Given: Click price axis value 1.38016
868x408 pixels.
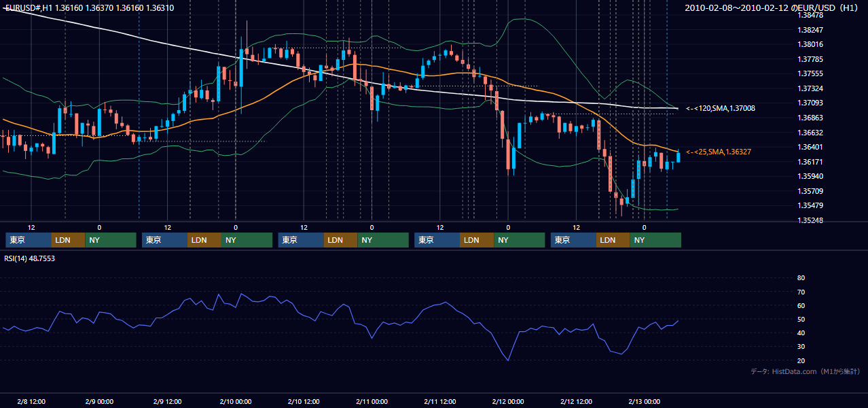Looking at the screenshot, I should point(810,44).
